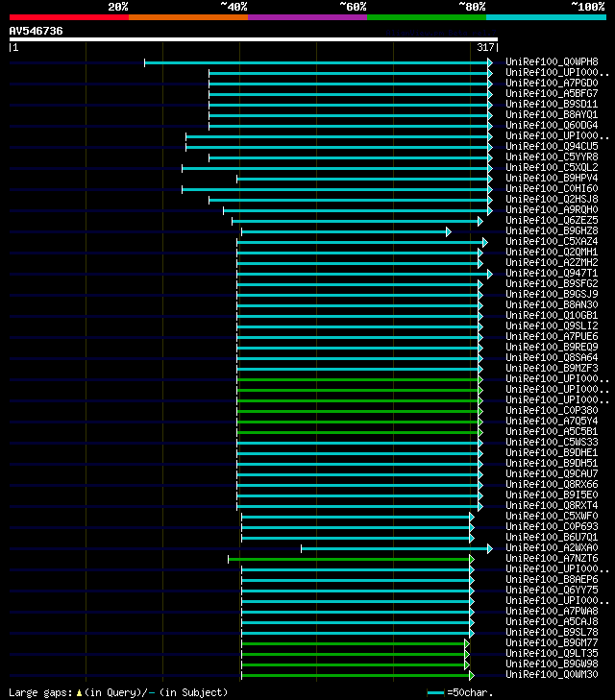Select the UniRef100_C0P693 label

pos(552,527)
